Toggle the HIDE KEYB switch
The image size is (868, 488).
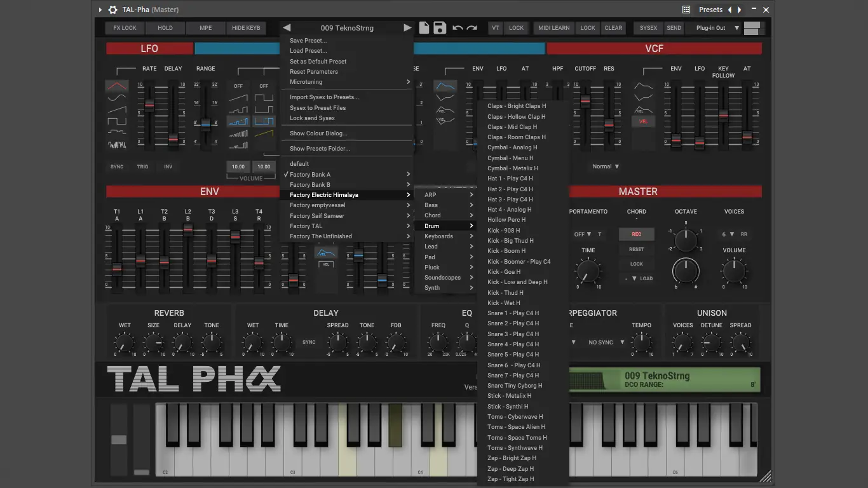[x=246, y=28]
